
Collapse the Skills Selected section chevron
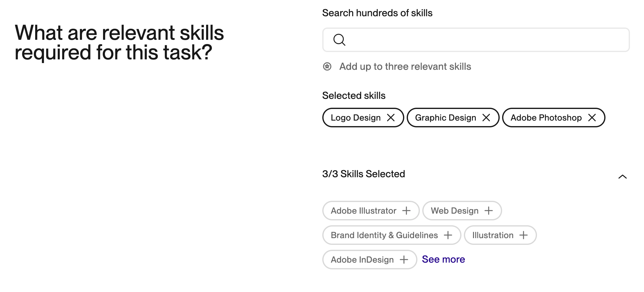coord(622,177)
